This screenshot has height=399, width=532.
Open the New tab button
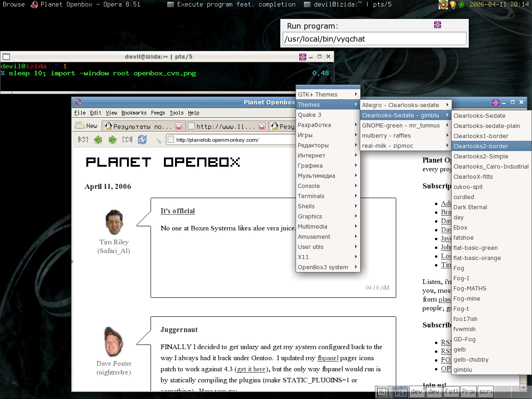(86, 126)
